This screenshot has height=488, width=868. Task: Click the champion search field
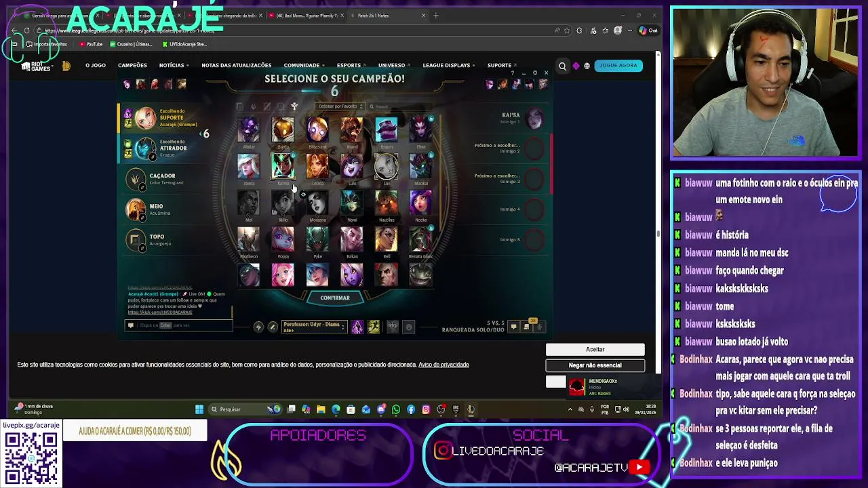coord(400,106)
